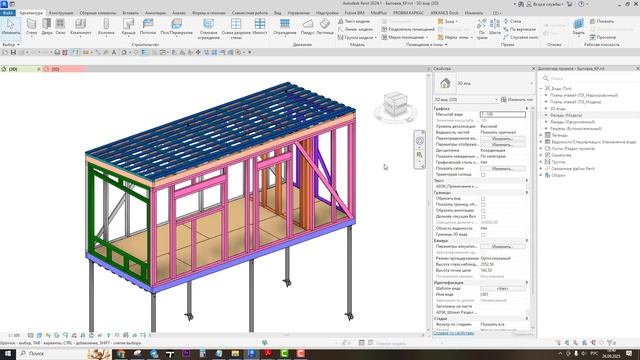
Task: Select the Импост (Mullion) tool
Action: (x=260, y=27)
